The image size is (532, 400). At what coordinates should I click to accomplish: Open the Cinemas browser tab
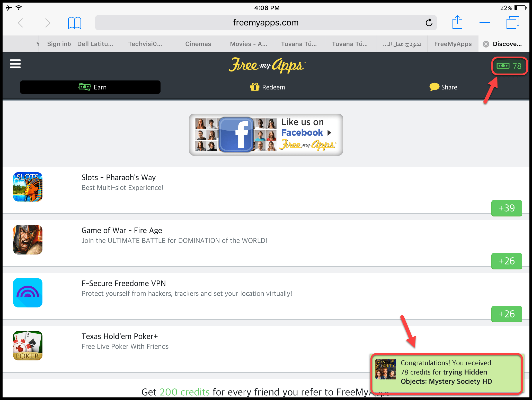coord(198,44)
